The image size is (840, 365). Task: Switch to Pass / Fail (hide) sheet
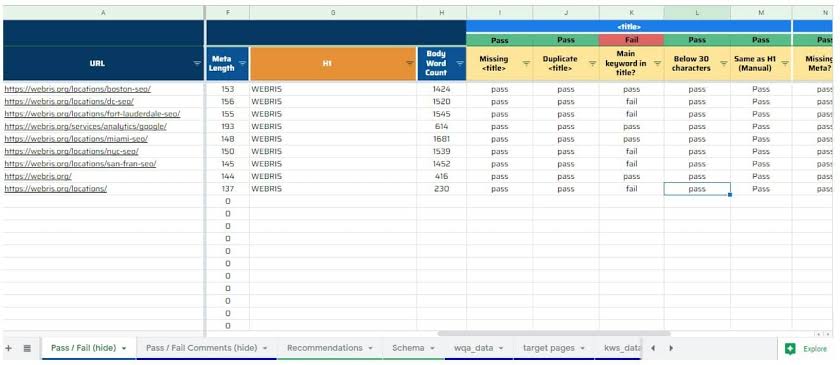(83, 348)
